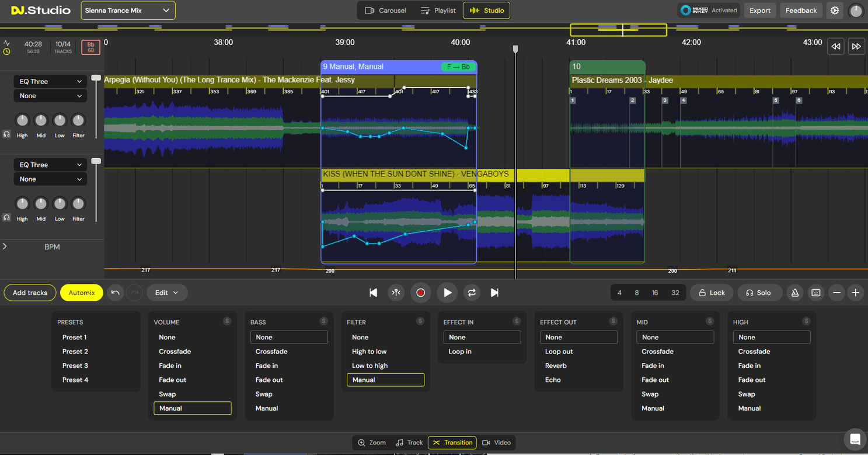This screenshot has height=455, width=868.
Task: Click the split track icon
Action: pos(396,293)
